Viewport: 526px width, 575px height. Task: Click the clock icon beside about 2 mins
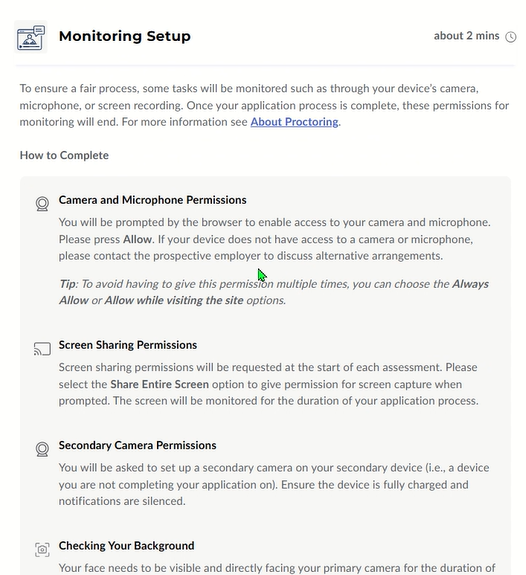pyautogui.click(x=511, y=37)
